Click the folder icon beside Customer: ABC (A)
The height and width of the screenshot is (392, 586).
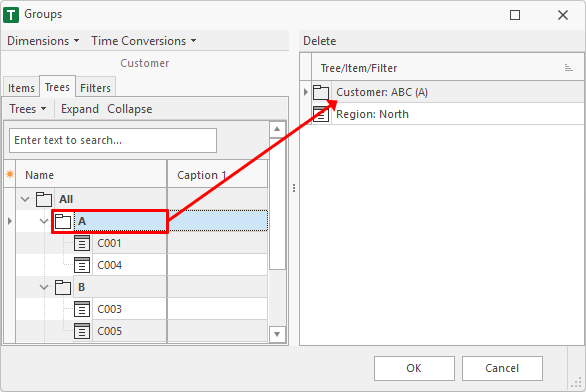point(321,92)
